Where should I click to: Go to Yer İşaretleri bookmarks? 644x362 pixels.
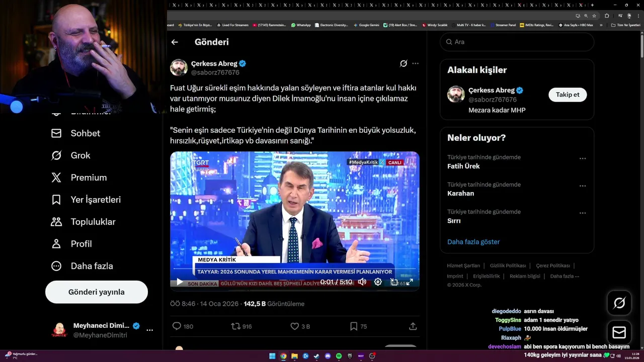pos(86,200)
